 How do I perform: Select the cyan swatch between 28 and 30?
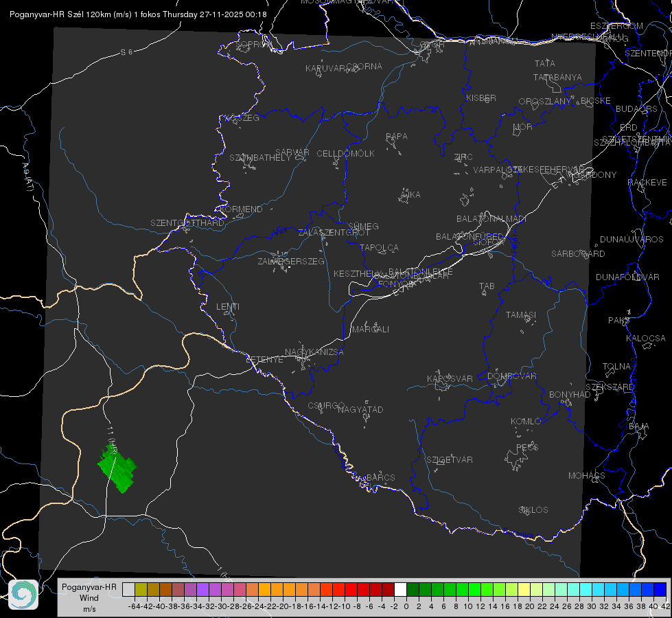click(x=586, y=589)
